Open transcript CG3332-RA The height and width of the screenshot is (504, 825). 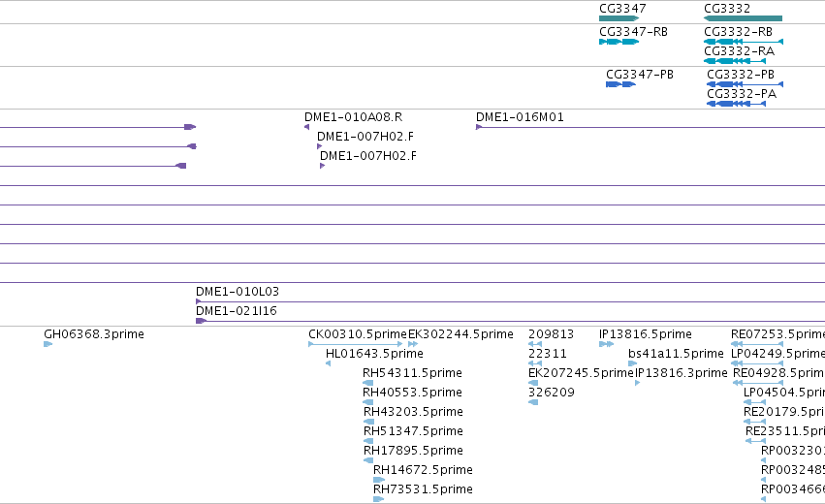(x=740, y=51)
